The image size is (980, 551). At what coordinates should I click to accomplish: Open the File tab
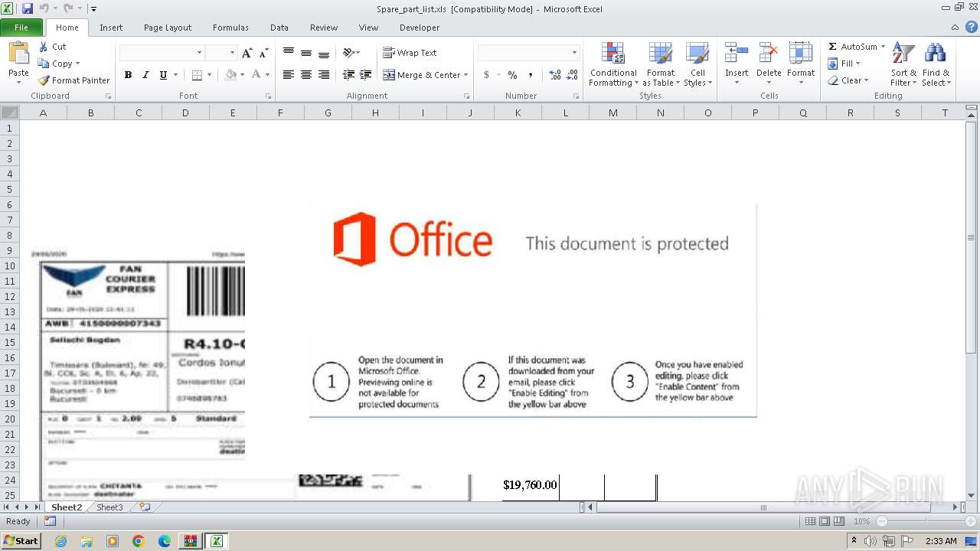pyautogui.click(x=21, y=28)
